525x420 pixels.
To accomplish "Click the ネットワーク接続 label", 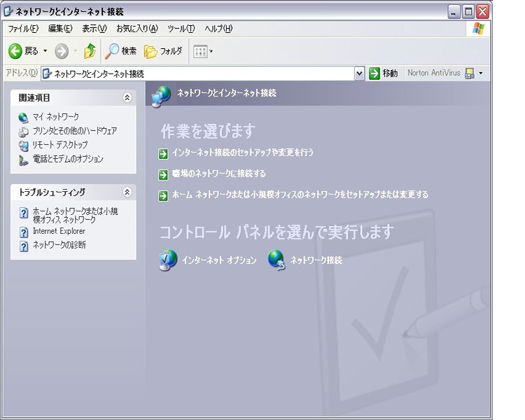I will [x=316, y=260].
